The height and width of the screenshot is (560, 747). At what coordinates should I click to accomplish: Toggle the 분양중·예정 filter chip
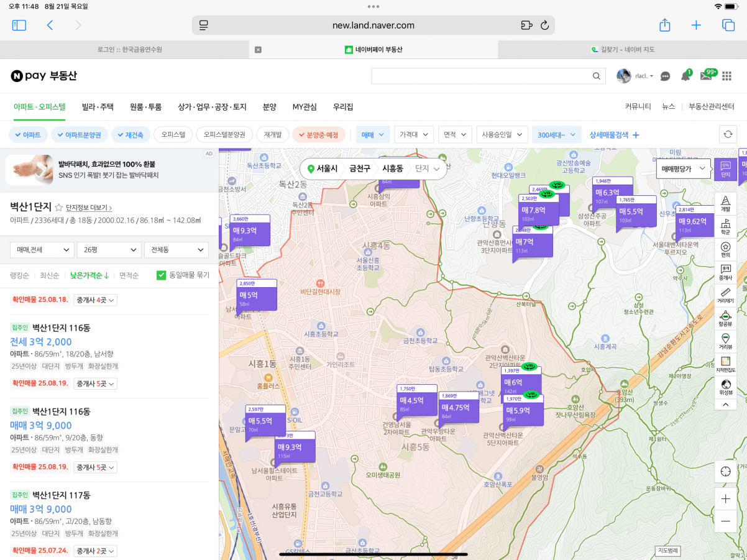(x=319, y=134)
